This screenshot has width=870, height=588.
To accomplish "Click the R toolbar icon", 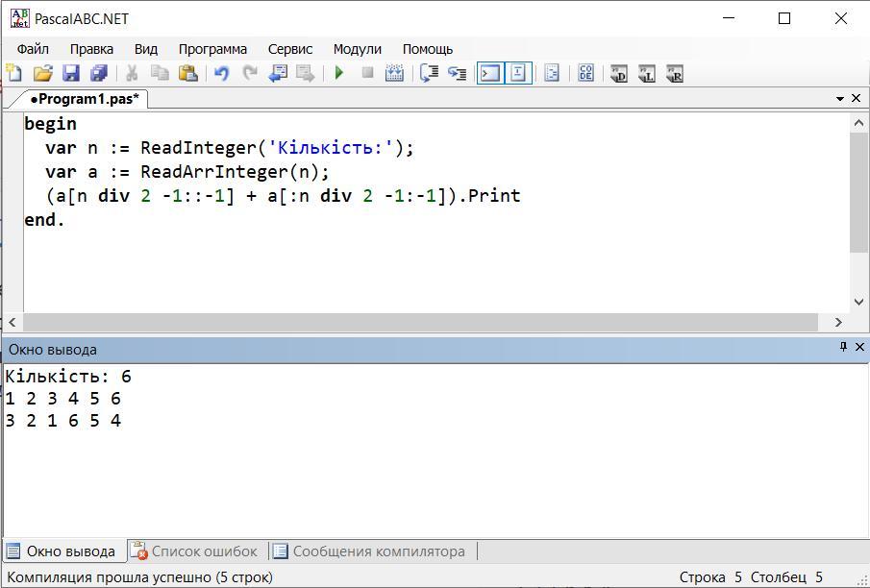I will tap(675, 73).
